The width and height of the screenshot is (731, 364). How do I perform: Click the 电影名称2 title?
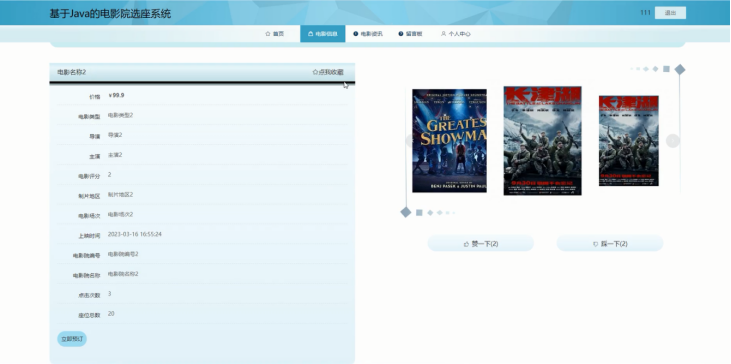pyautogui.click(x=72, y=72)
